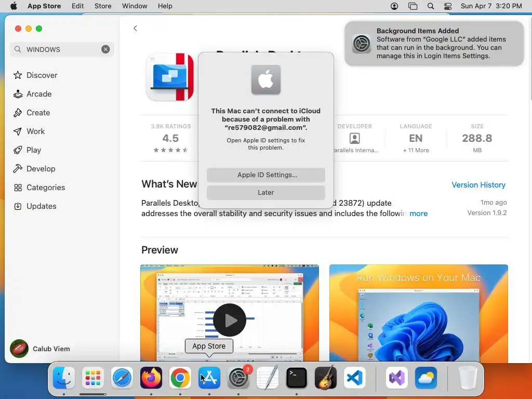
Task: Open Version History link
Action: pos(478,185)
